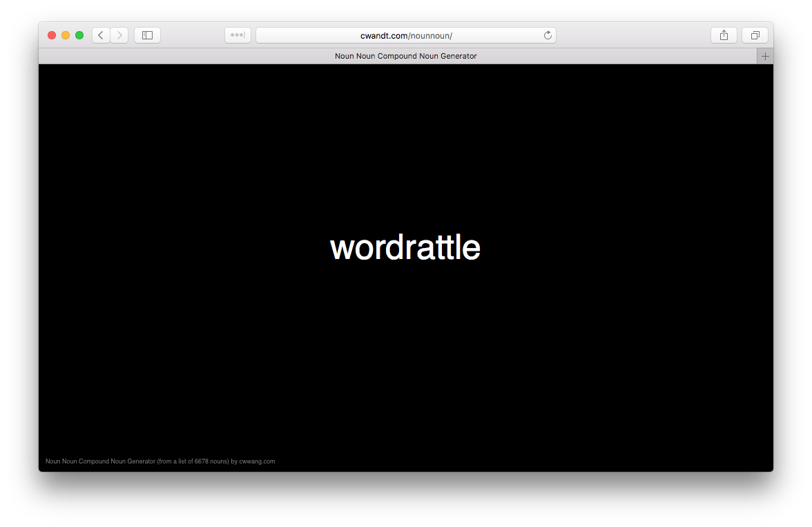
Task: Close the Safari window with red button
Action: pos(52,35)
